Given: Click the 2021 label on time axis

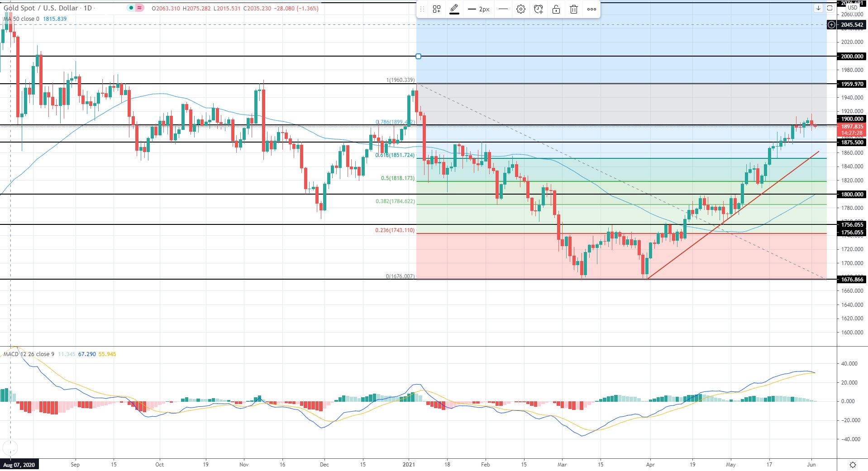Looking at the screenshot, I should point(408,464).
